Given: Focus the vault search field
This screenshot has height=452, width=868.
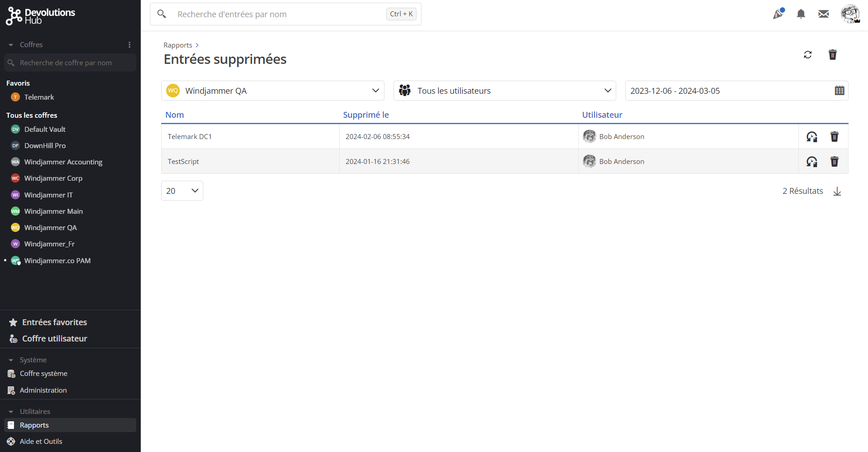Looking at the screenshot, I should pos(70,63).
